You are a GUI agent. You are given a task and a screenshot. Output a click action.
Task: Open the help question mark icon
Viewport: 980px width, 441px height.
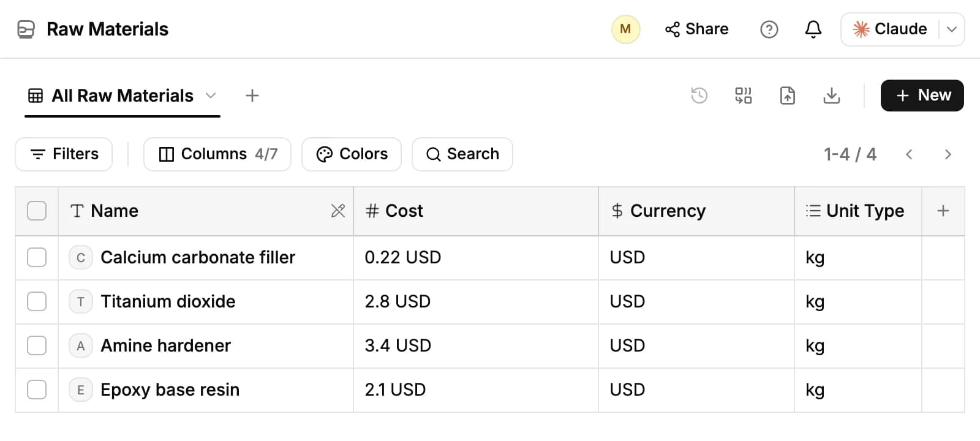click(x=769, y=29)
